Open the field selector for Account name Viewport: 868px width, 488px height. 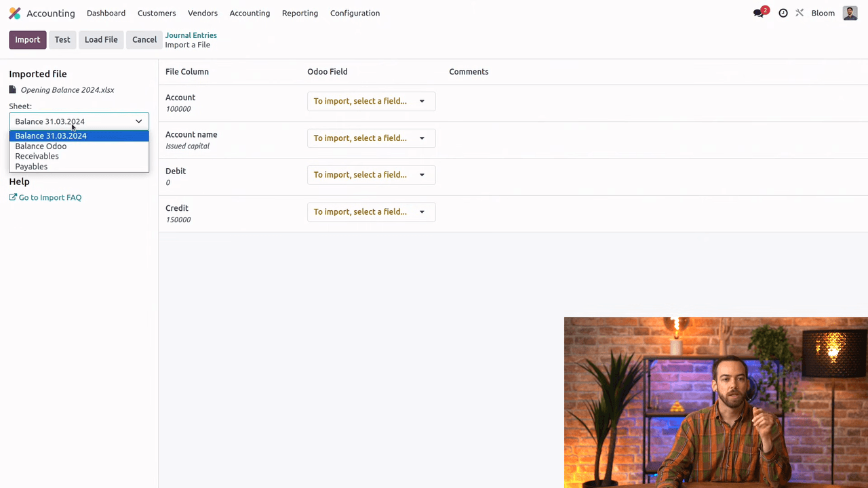click(371, 138)
